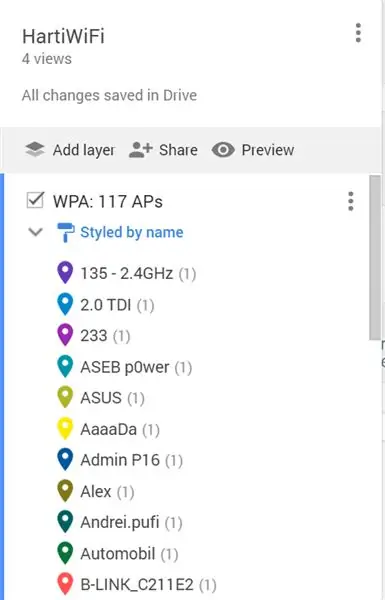Viewport: 385px width, 600px height.
Task: Uncheck the WPA: 117 APs layer checkbox
Action: (x=35, y=201)
